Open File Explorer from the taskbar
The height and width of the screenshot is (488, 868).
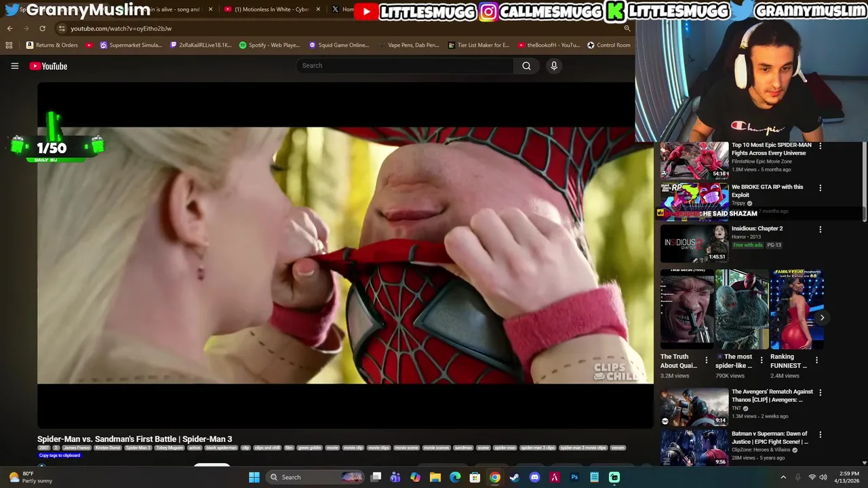435,477
